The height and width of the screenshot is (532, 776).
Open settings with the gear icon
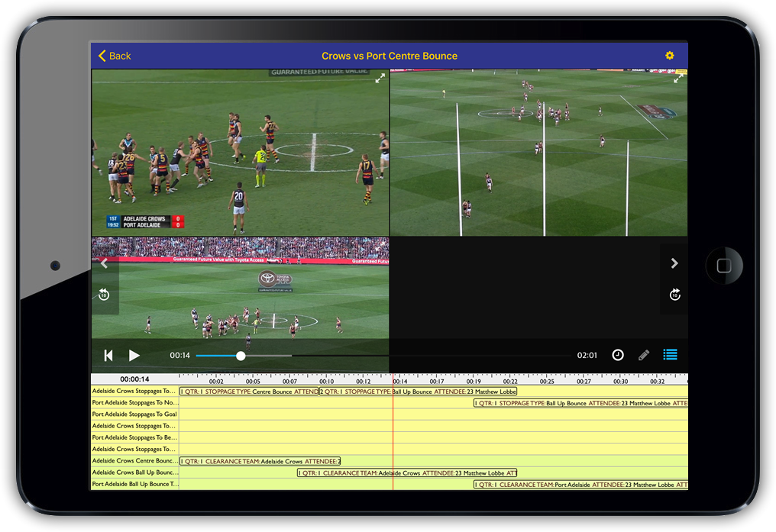[x=670, y=56]
